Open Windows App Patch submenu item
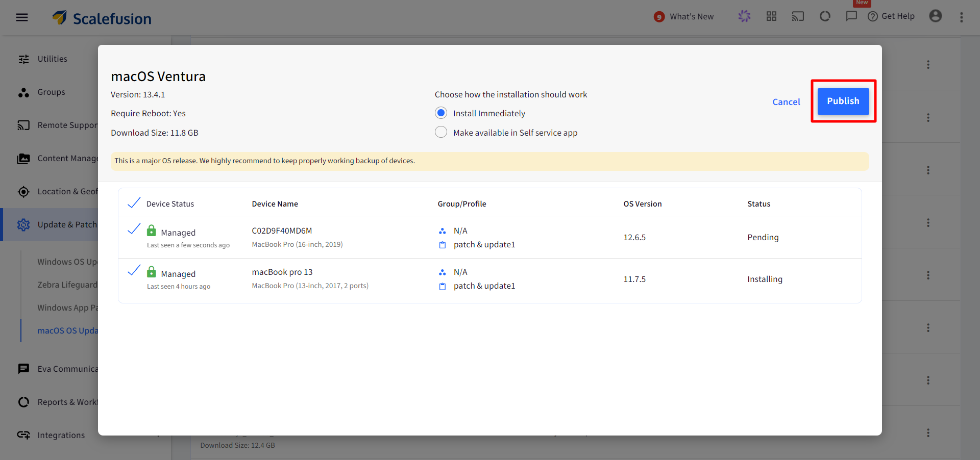 pos(67,308)
